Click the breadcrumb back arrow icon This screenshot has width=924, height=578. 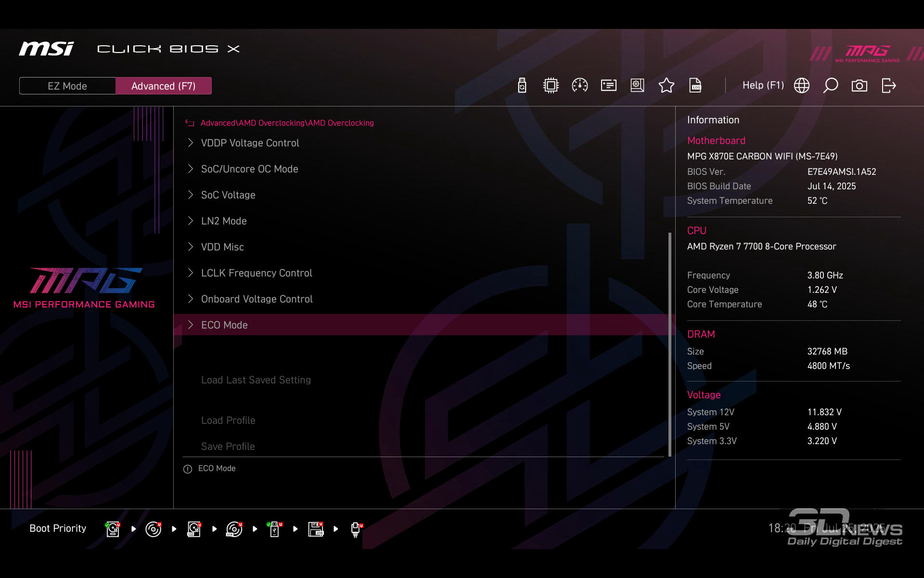coord(190,123)
